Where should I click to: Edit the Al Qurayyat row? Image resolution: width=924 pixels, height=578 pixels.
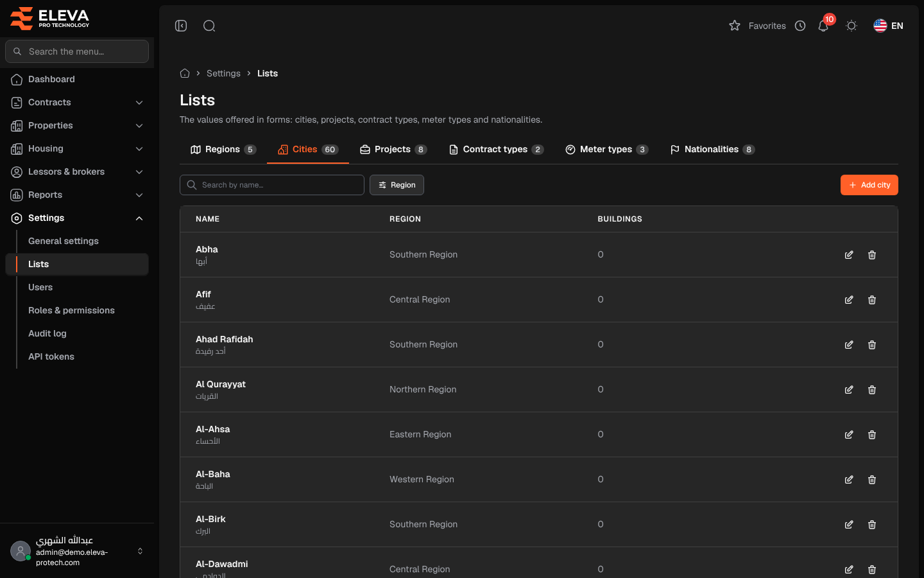849,390
